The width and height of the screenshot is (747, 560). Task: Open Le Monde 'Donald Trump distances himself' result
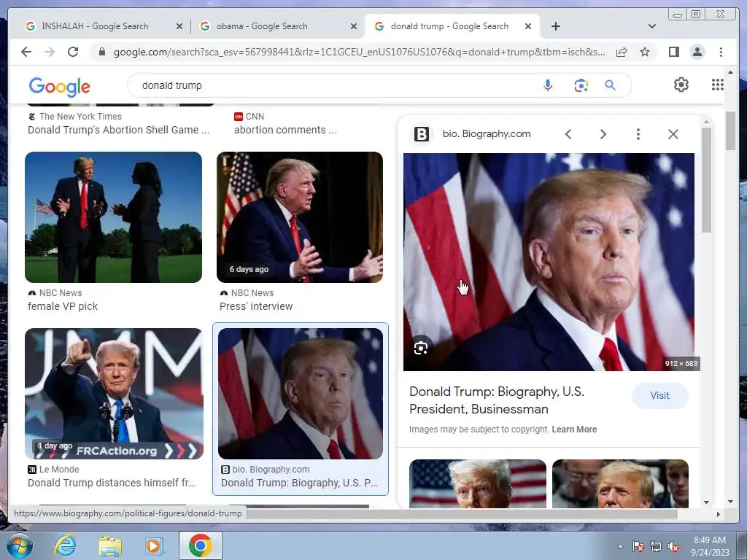112,483
